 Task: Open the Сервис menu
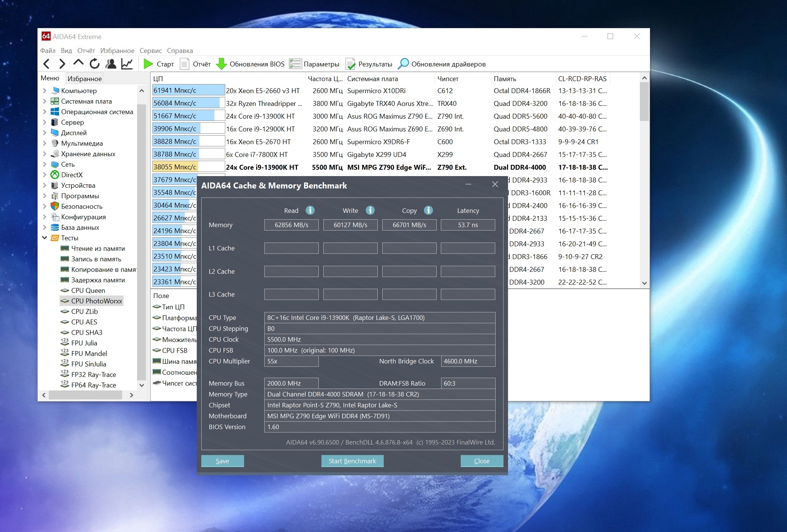(151, 50)
